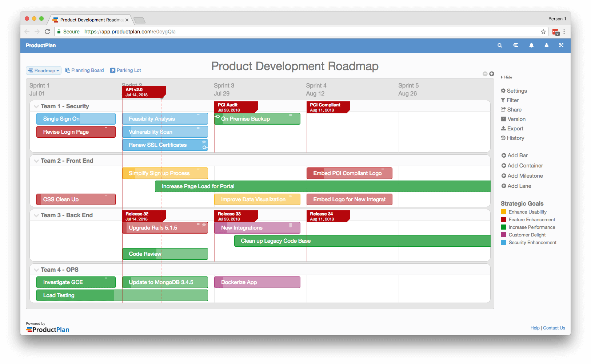Open the Contact Us link
This screenshot has height=364, width=591.
[554, 328]
